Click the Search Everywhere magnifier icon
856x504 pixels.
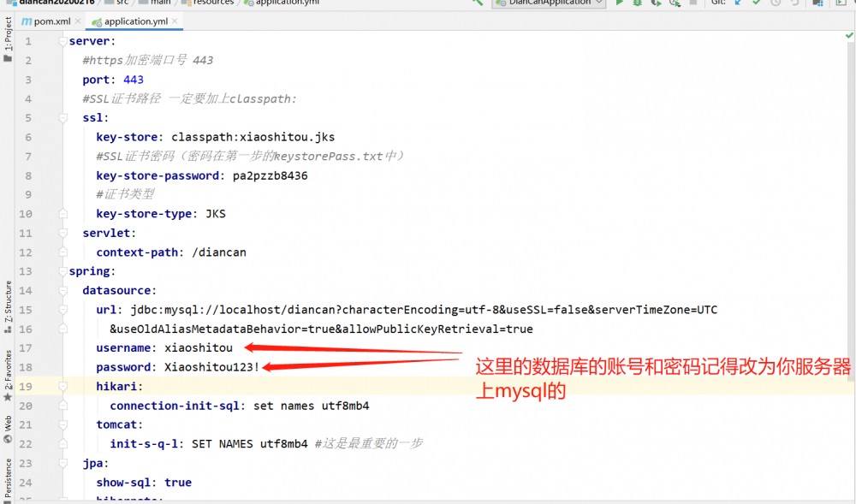pyautogui.click(x=476, y=3)
